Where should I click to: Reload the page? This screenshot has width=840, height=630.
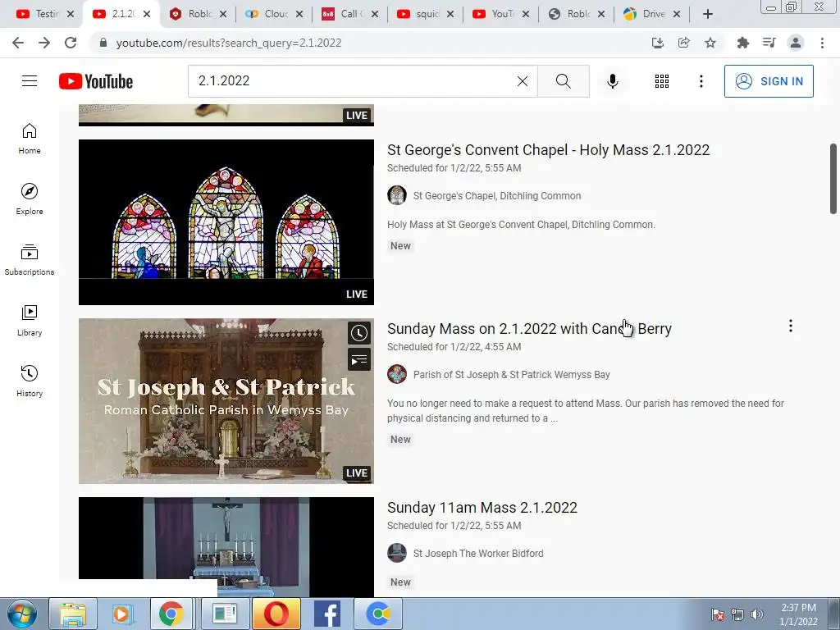[71, 43]
